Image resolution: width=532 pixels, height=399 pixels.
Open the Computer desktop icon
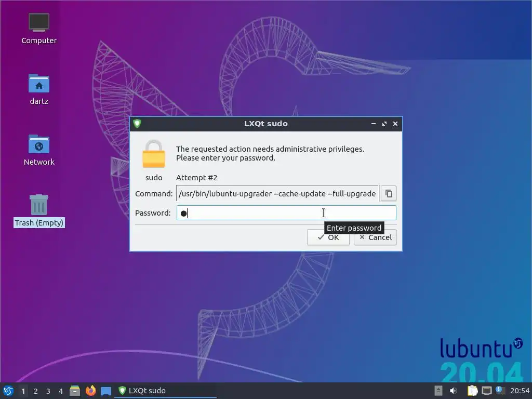[38, 29]
